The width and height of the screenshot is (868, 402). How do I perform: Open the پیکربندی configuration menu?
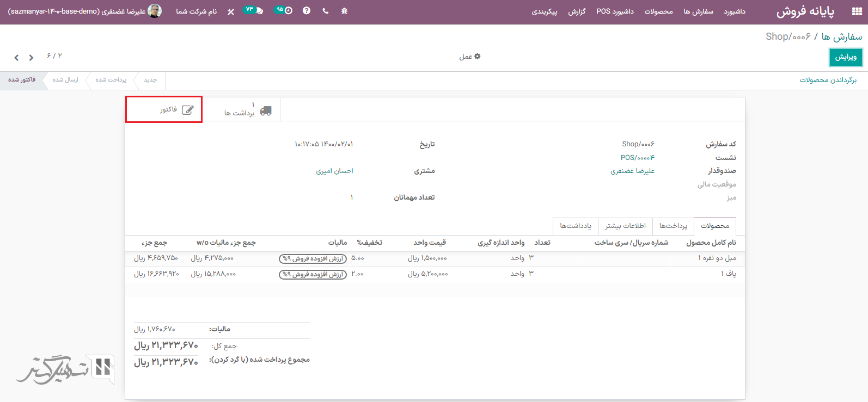(x=544, y=11)
